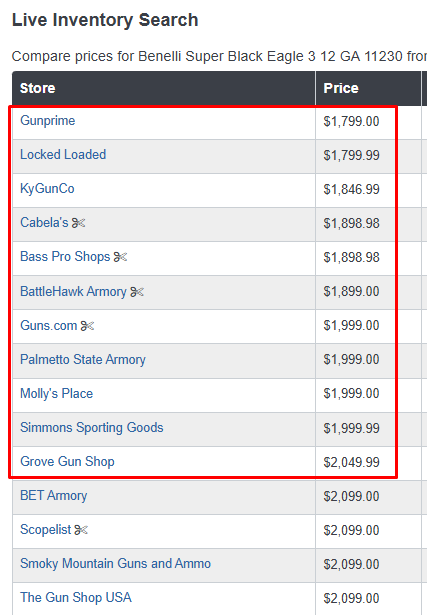Visit the Palmetto State Armory listing

(x=83, y=360)
